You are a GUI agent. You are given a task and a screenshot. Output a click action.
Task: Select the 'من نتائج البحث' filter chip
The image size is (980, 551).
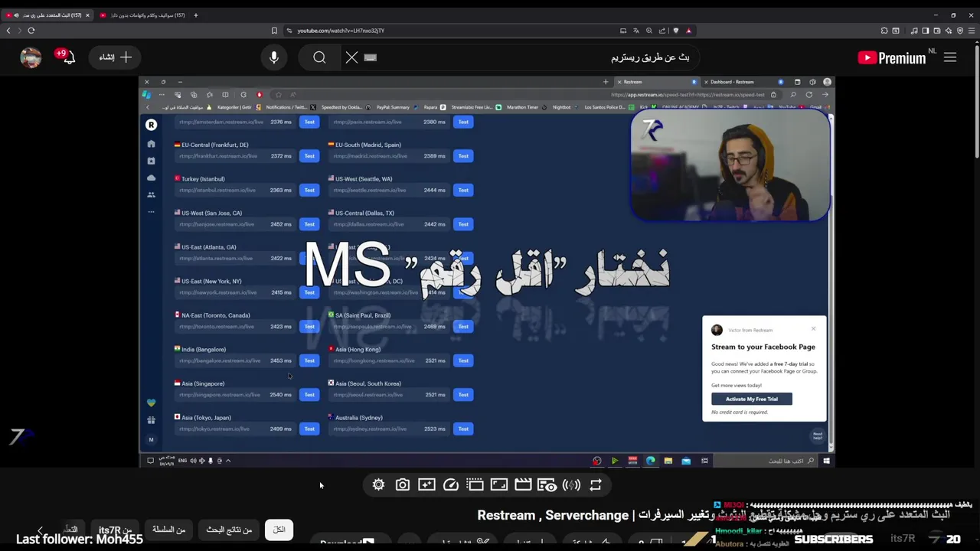229,530
